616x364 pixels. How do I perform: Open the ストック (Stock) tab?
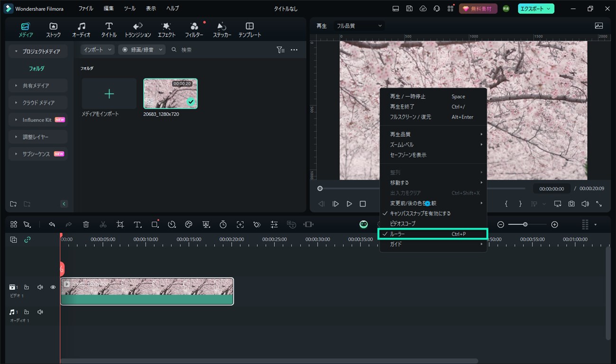point(54,30)
